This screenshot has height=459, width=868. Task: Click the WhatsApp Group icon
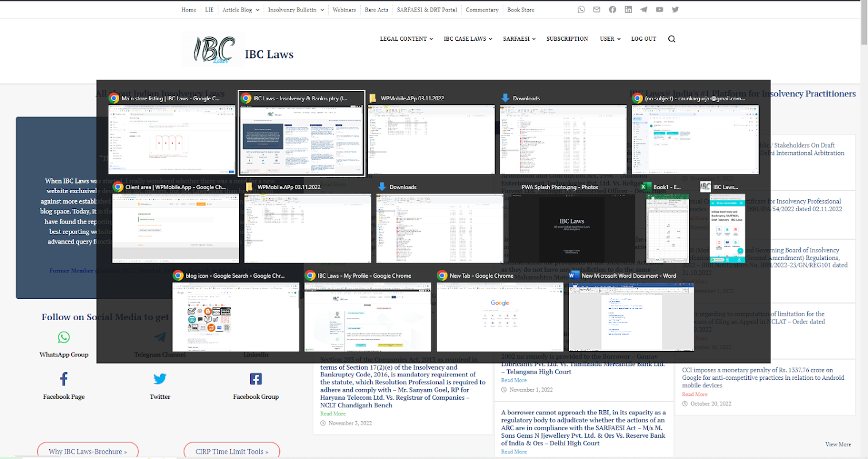click(x=64, y=337)
